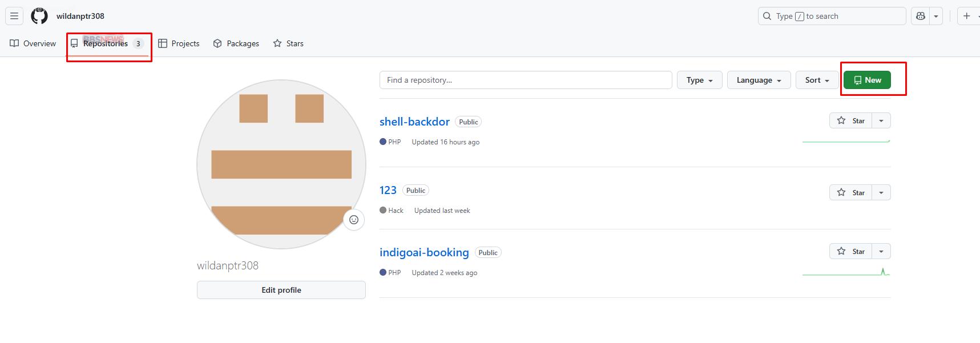Open the indigoai-booking repository link
The height and width of the screenshot is (343, 980).
point(424,252)
